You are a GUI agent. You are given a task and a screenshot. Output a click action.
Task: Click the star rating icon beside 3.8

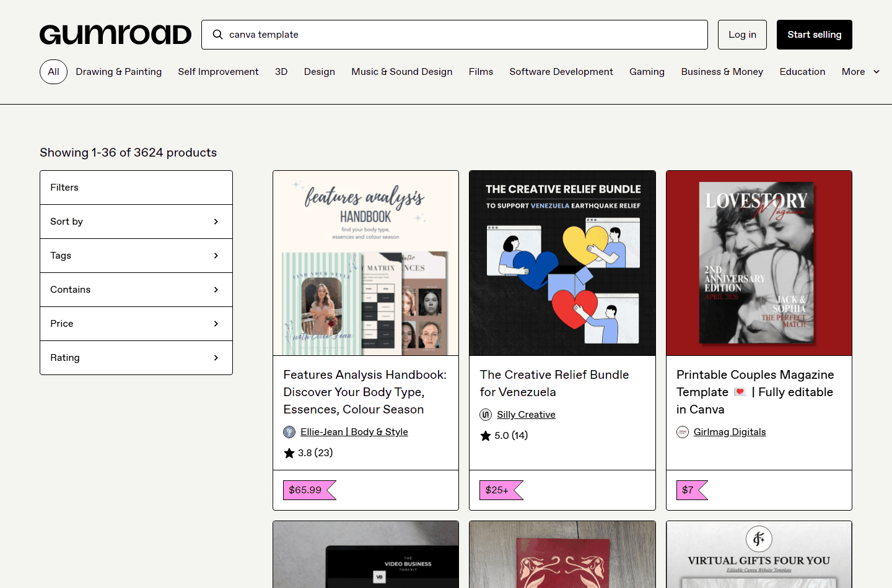(x=289, y=453)
